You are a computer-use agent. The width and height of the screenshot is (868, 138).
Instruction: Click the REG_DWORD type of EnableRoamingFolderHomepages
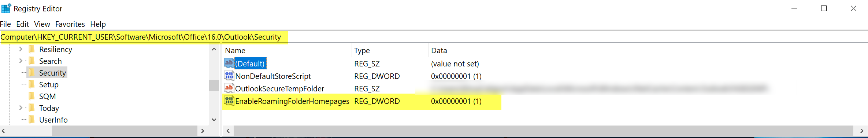click(377, 101)
